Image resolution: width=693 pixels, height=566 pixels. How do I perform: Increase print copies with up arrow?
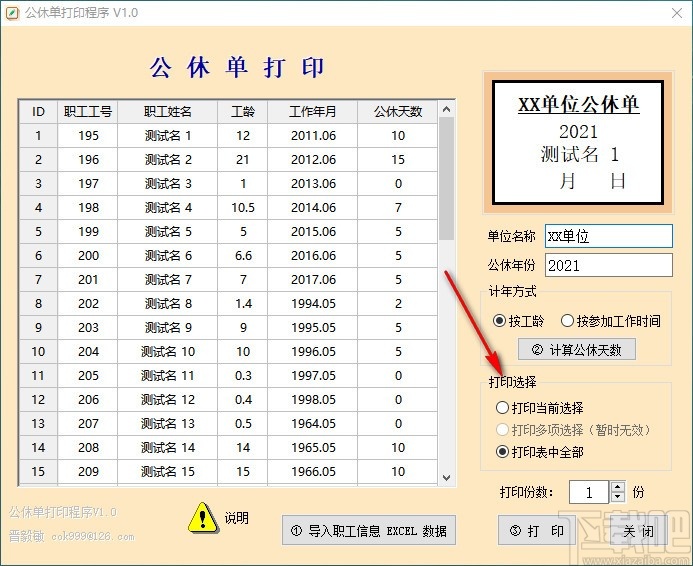pos(617,486)
